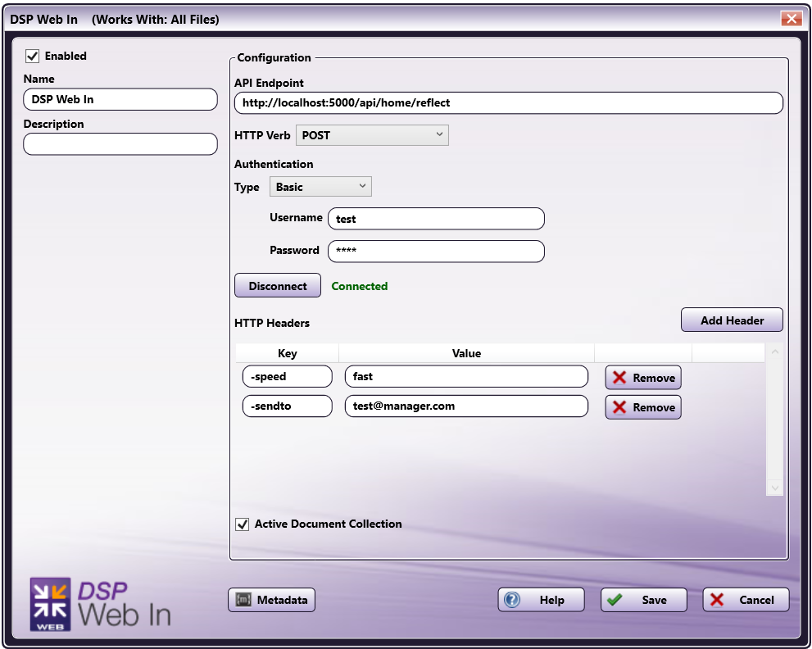Screen dimensions: 812x649
Task: Open Help via the question mark icon
Action: [512, 599]
